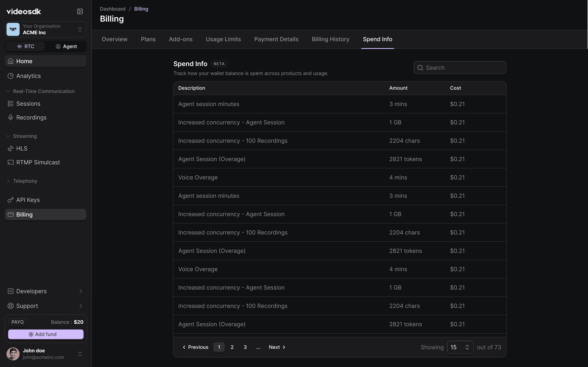Click the Add fund button
Image resolution: width=588 pixels, height=367 pixels.
tap(46, 334)
